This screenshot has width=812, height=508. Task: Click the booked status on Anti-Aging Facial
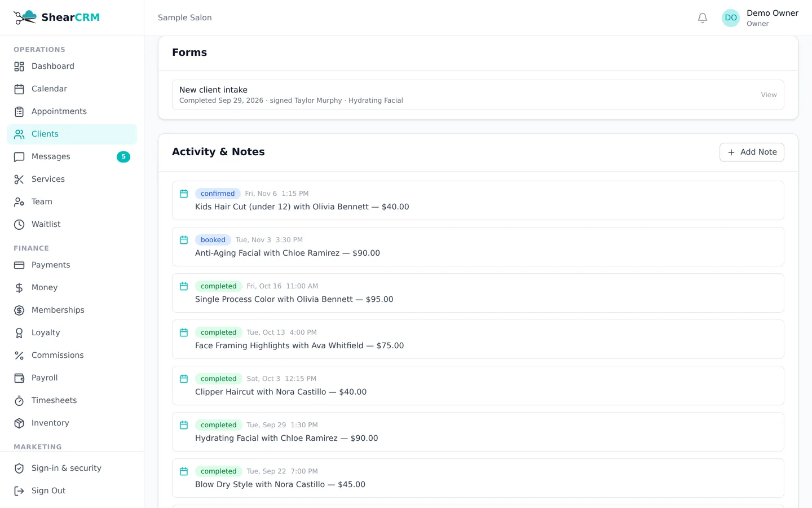coord(213,240)
